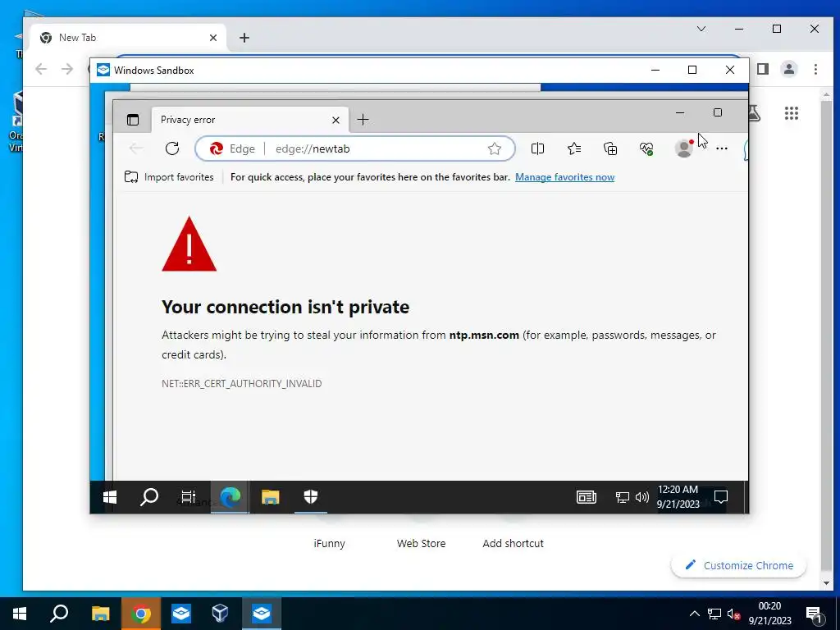Screen dimensions: 840x630
Task: Click Import favorites in favorites bar
Action: coord(169,177)
